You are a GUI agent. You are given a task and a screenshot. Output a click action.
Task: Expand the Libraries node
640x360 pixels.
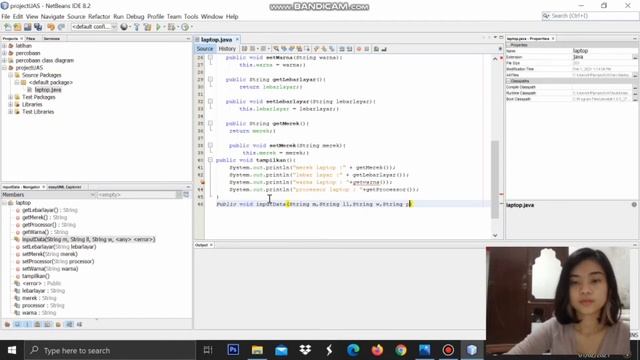coord(11,104)
